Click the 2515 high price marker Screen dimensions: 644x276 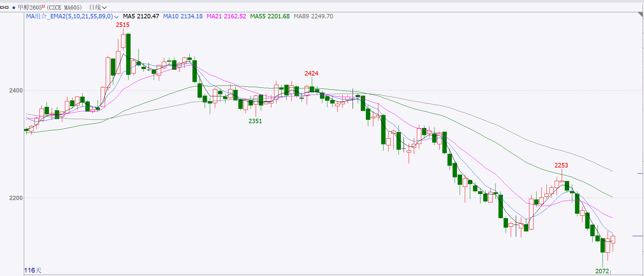[122, 25]
